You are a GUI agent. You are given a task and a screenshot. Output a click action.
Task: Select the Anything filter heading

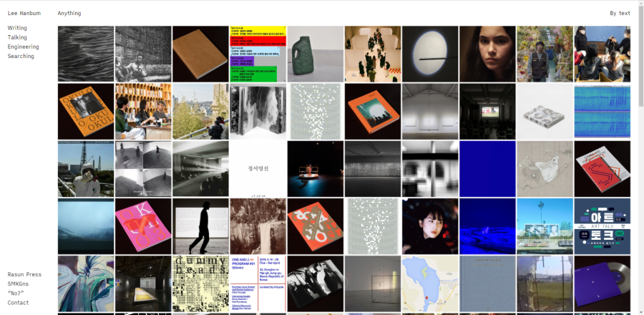pos(69,13)
